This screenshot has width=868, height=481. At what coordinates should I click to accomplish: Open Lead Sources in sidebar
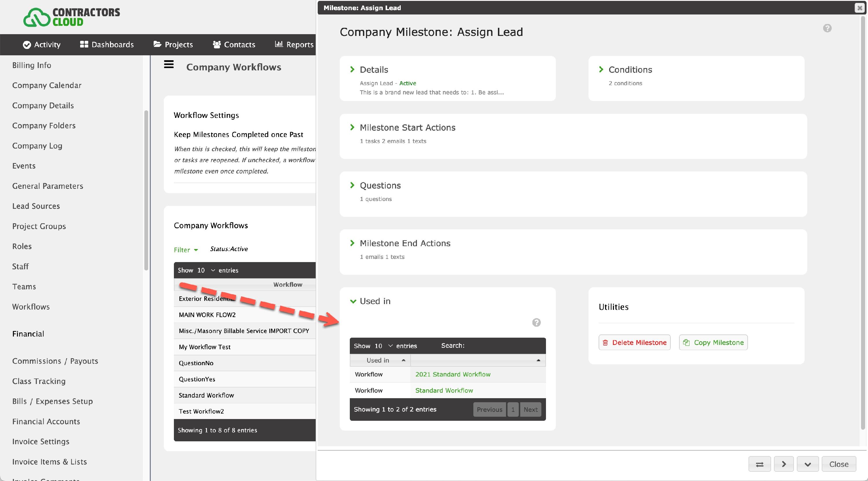[x=36, y=206]
